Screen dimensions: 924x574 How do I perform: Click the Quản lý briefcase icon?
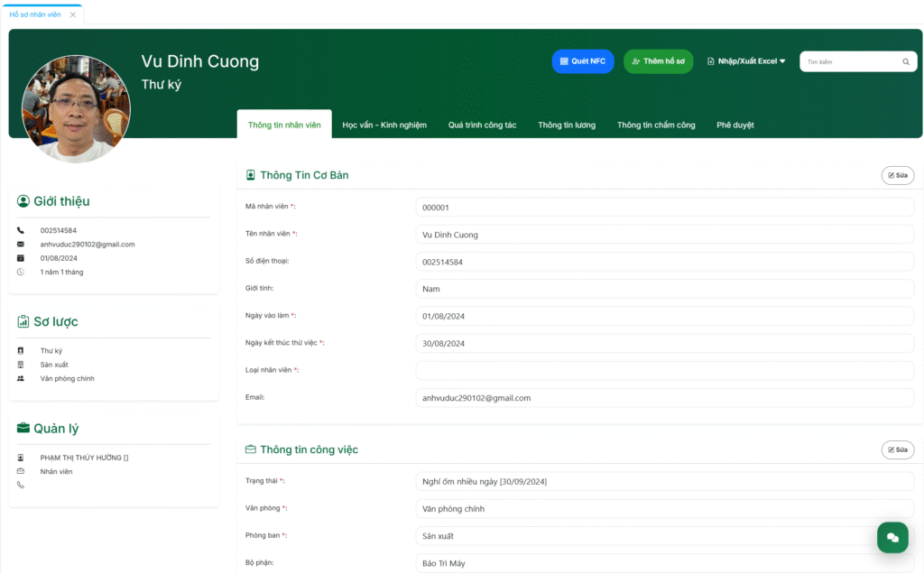[x=23, y=428]
